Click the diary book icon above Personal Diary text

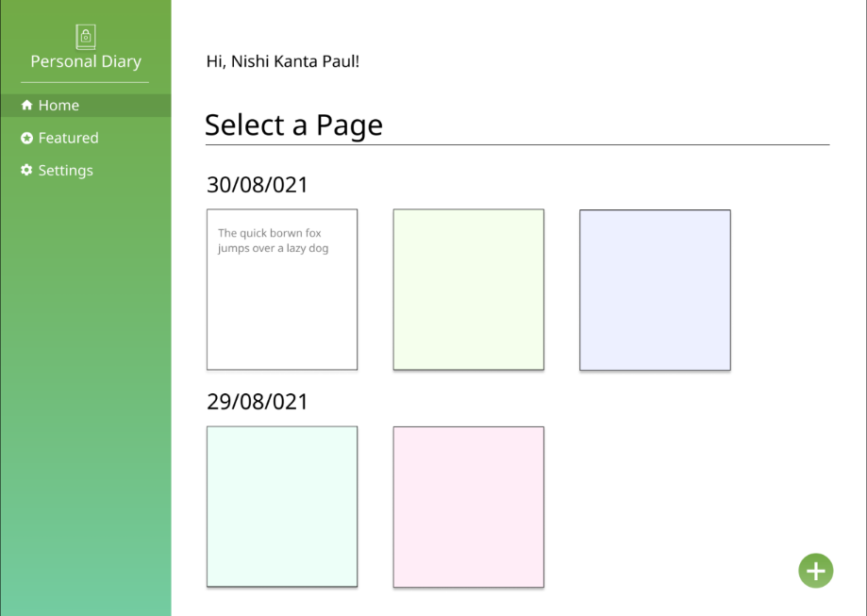pyautogui.click(x=85, y=36)
